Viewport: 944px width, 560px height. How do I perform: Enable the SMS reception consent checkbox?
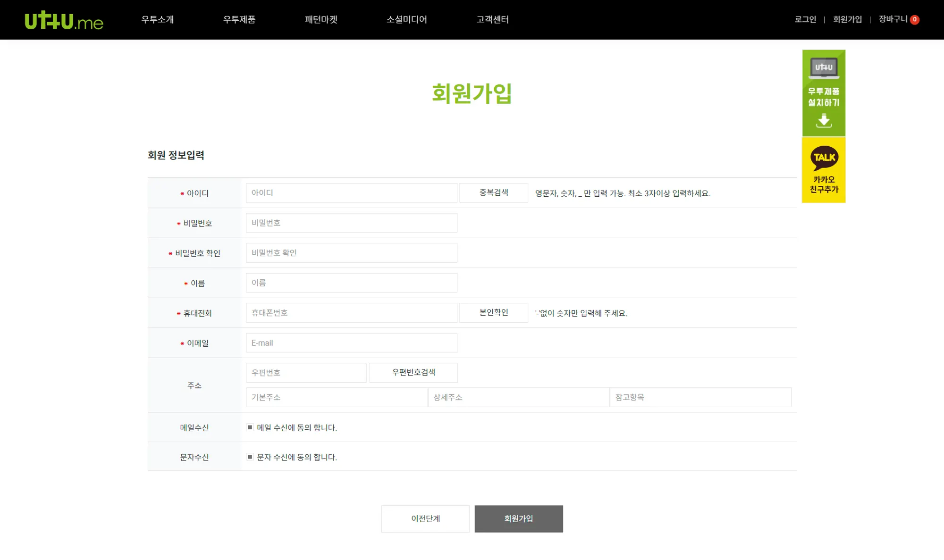tap(250, 457)
